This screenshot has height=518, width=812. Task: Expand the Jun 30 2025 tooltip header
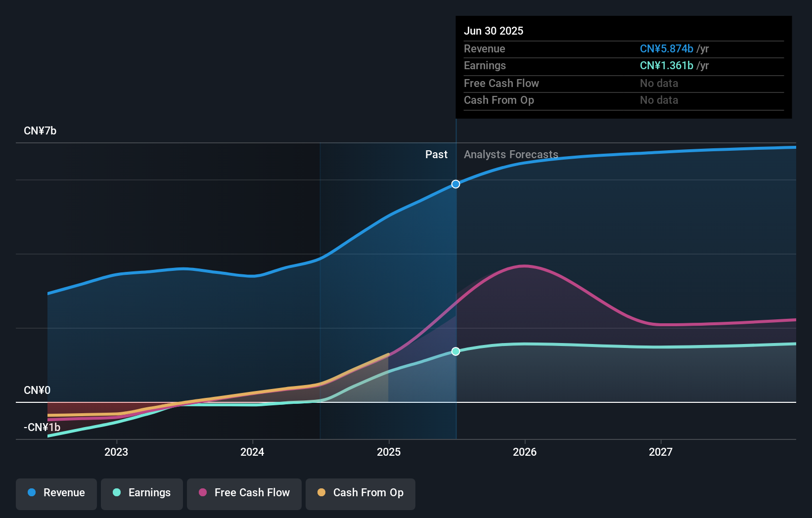(494, 31)
